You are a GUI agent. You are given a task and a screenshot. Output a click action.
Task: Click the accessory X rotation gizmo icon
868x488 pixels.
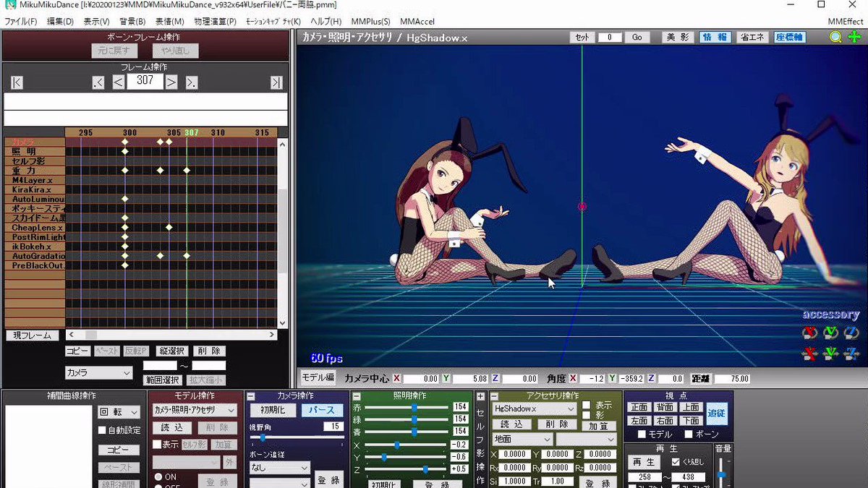pyautogui.click(x=810, y=333)
